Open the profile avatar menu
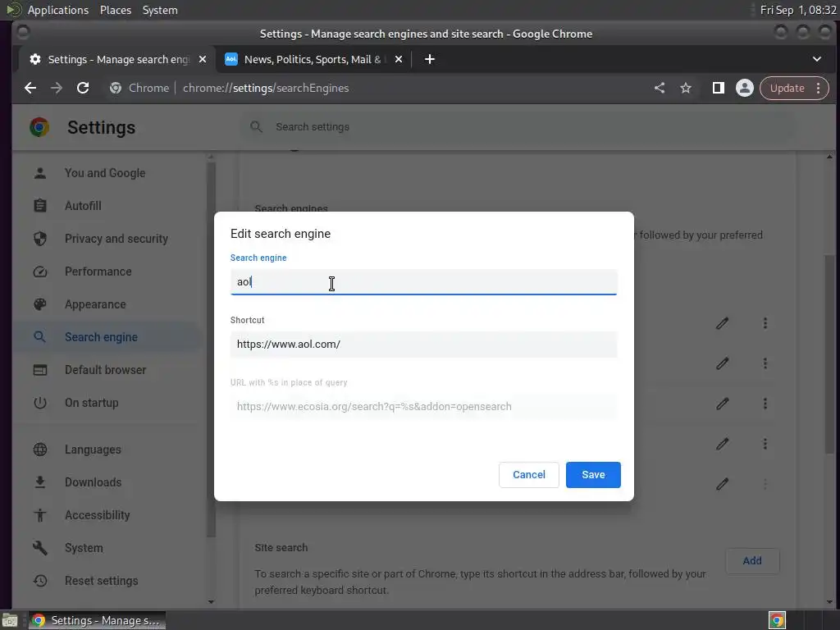 pos(744,88)
